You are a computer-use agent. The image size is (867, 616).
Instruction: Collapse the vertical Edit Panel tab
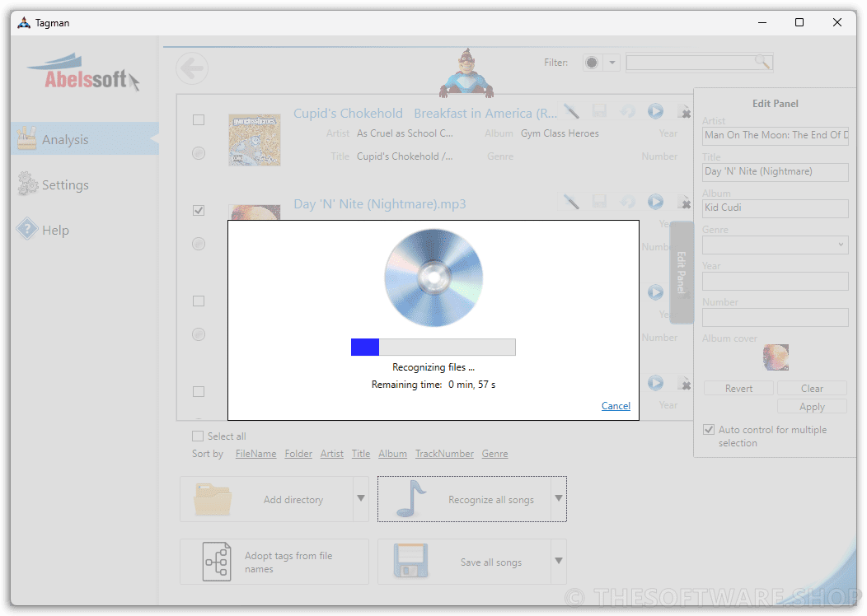coord(682,273)
